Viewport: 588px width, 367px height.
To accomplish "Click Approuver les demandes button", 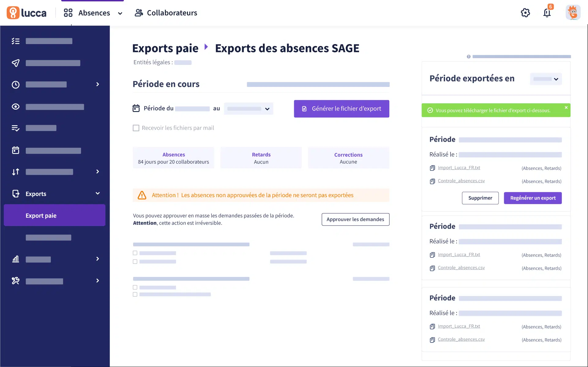I will [x=355, y=219].
